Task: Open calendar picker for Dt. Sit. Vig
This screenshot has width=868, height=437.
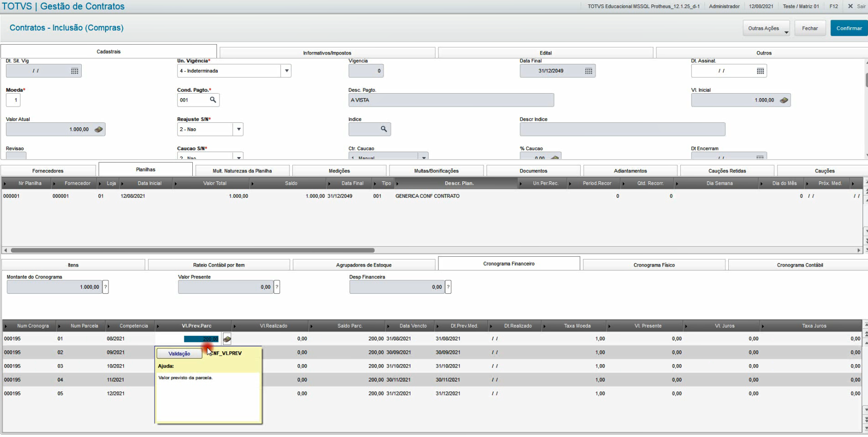Action: (74, 71)
